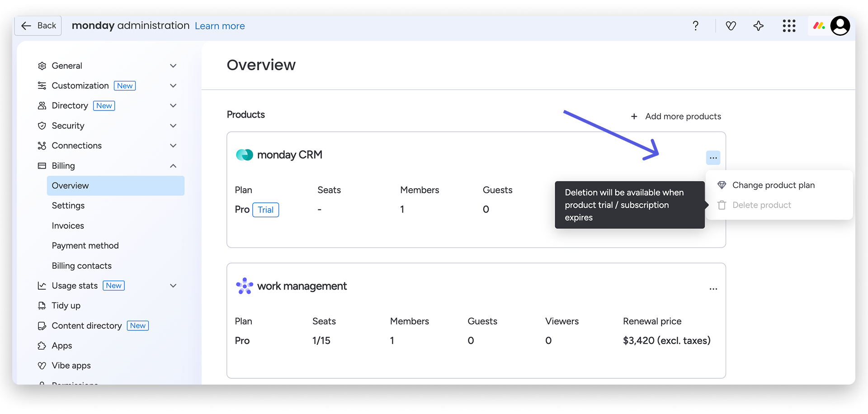Image resolution: width=868 pixels, height=414 pixels.
Task: Click the monday CRM product title
Action: pyautogui.click(x=290, y=155)
